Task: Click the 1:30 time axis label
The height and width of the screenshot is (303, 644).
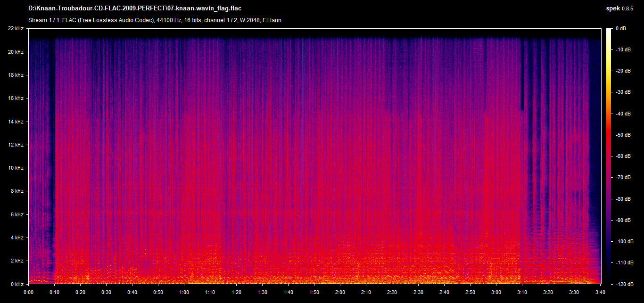Action: [x=262, y=292]
